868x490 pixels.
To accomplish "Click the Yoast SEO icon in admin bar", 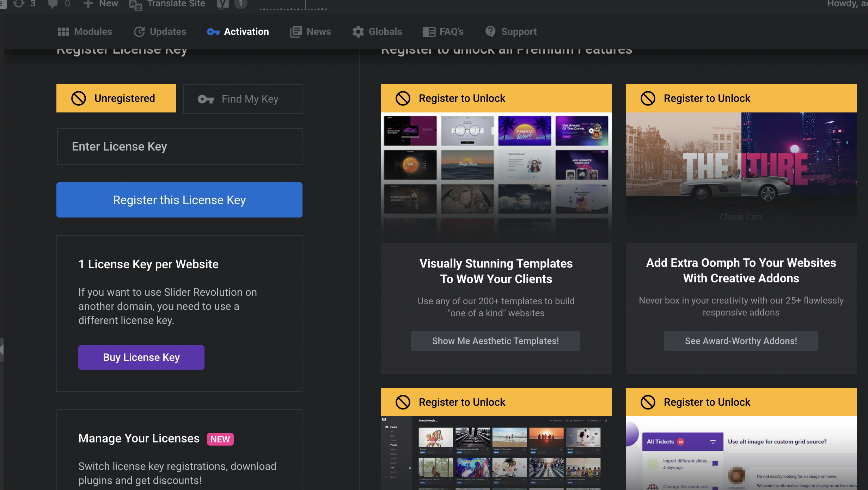I will (222, 4).
